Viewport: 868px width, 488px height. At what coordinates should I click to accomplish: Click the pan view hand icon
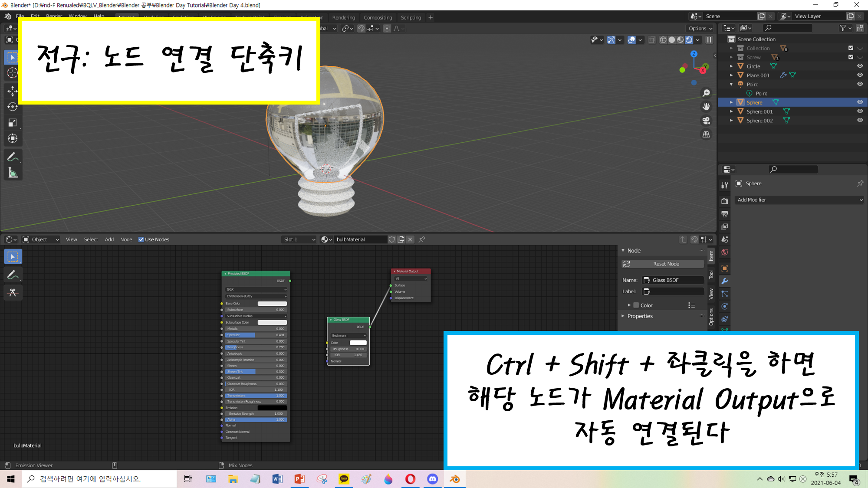[706, 107]
